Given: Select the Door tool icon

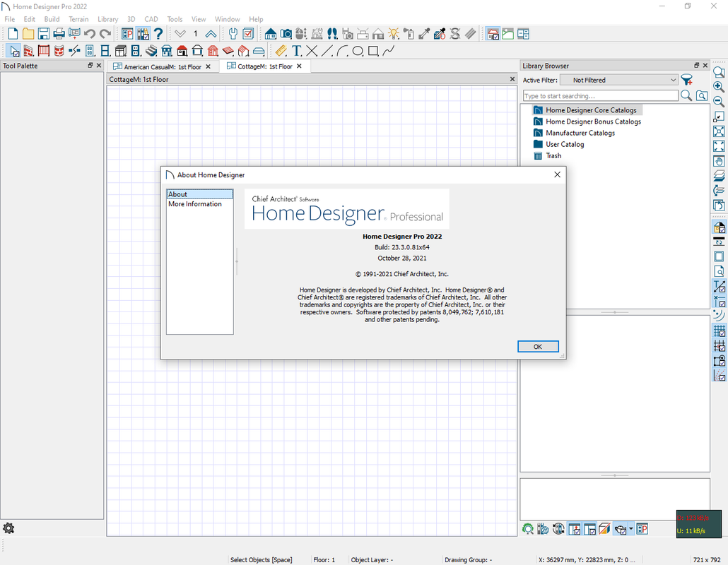Looking at the screenshot, I should coord(90,51).
